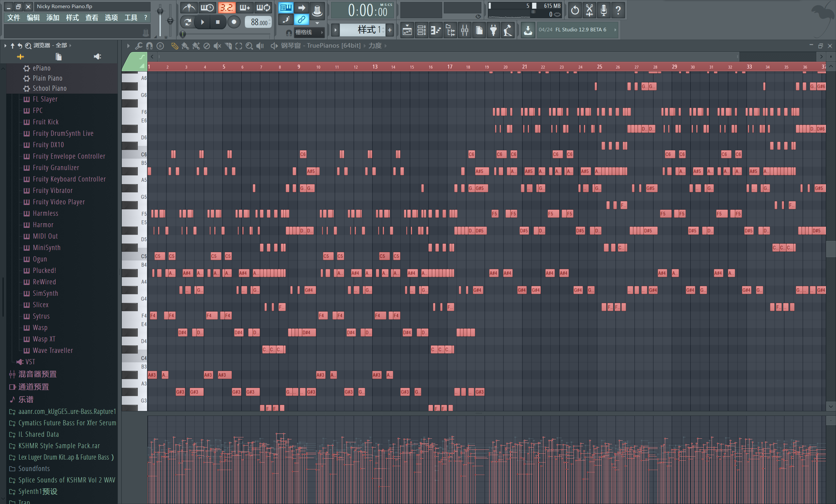
Task: Toggle step editing mode (footprint icon)
Action: [x=286, y=20]
